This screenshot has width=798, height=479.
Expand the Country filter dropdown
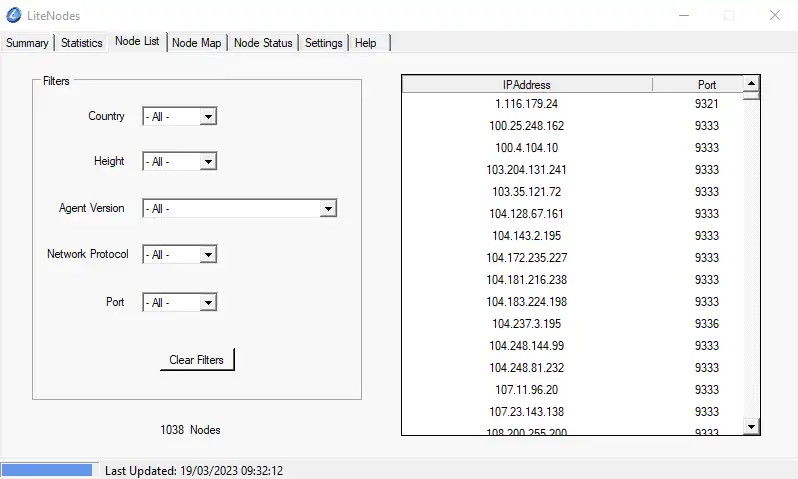click(x=208, y=117)
